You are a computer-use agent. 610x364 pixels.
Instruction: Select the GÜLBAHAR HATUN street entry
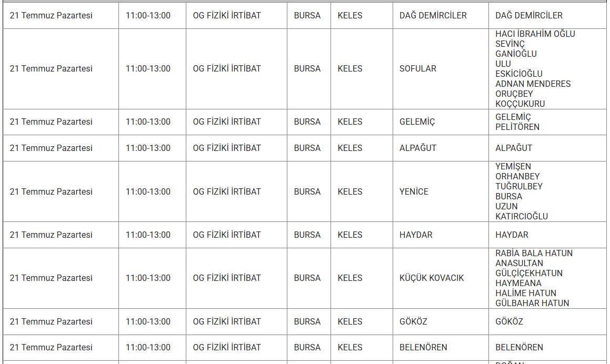pos(532,303)
